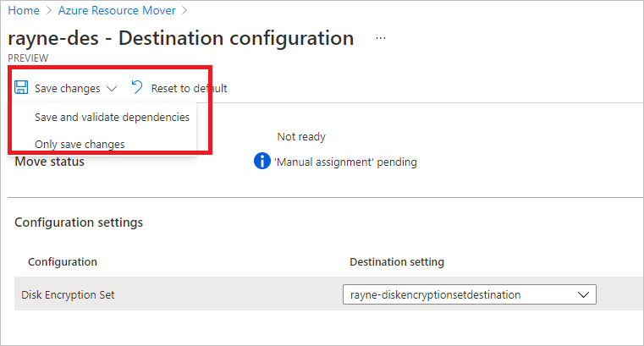Click the Configuration settings section heading
Viewport: 644px width, 346px height.
79,222
